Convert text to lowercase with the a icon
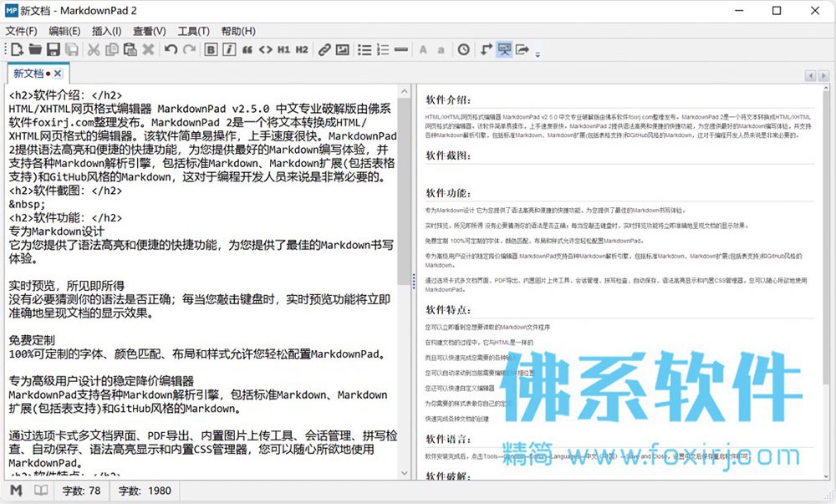Viewport: 836px width, 504px height. pos(441,49)
